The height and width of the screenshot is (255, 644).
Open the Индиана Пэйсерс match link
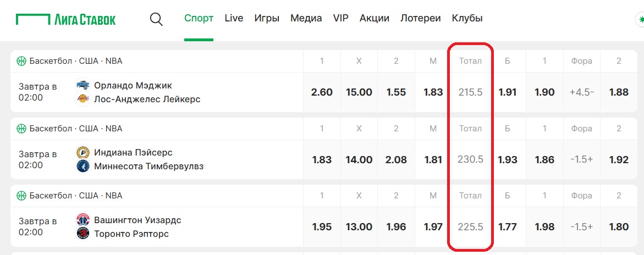pyautogui.click(x=133, y=153)
